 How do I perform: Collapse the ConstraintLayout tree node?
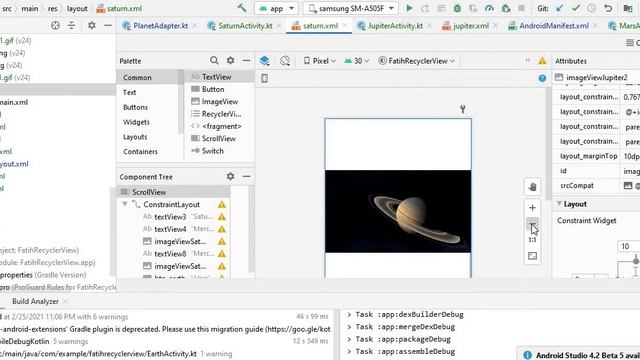coord(125,204)
